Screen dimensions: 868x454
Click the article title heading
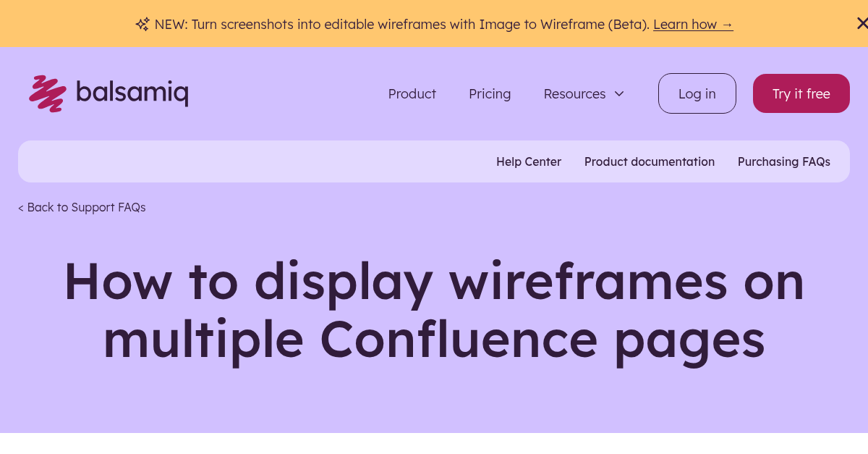point(434,310)
